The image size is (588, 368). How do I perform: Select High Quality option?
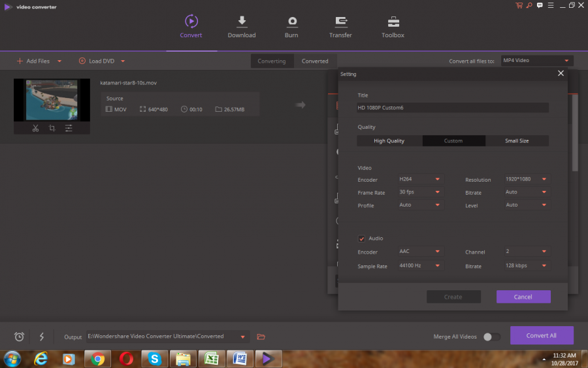[x=389, y=141]
